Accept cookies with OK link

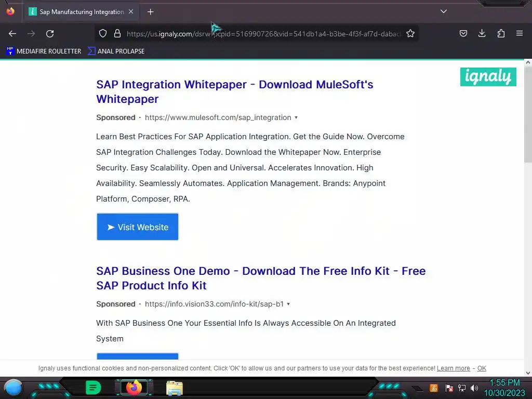click(x=482, y=368)
